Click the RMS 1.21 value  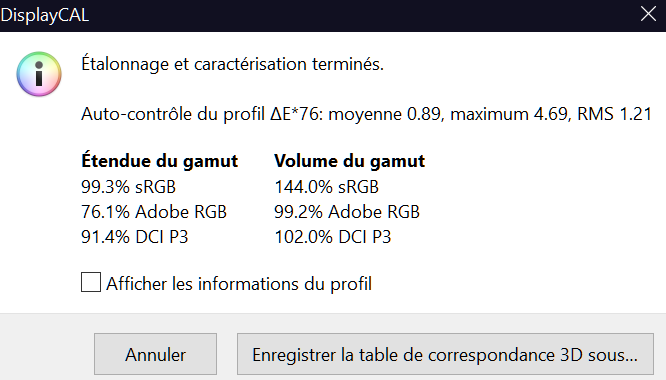tap(614, 114)
